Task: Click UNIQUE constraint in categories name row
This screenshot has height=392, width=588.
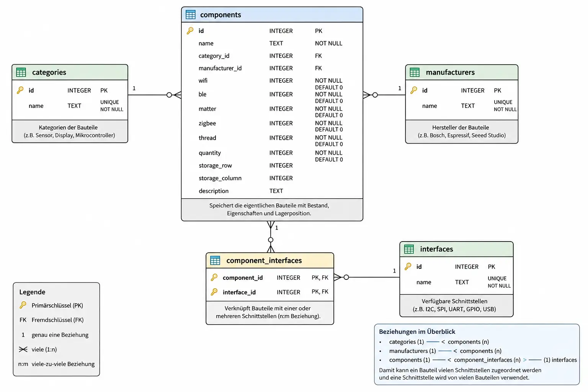Action: pos(109,102)
